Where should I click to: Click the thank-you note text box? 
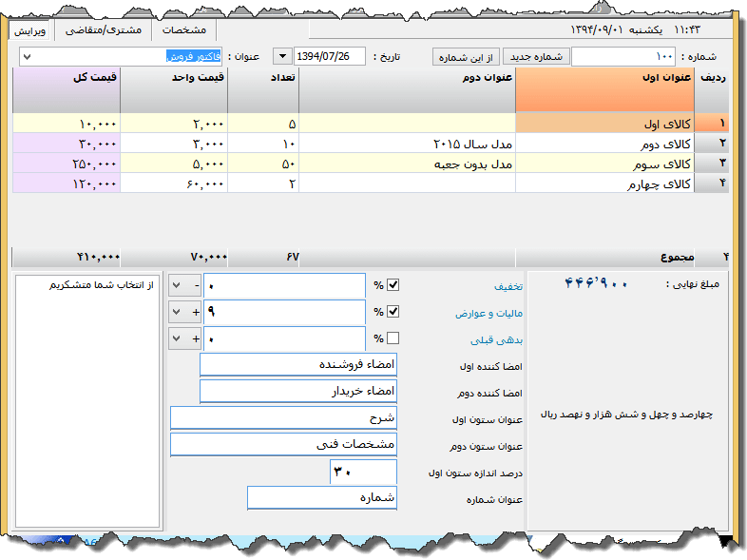click(88, 399)
